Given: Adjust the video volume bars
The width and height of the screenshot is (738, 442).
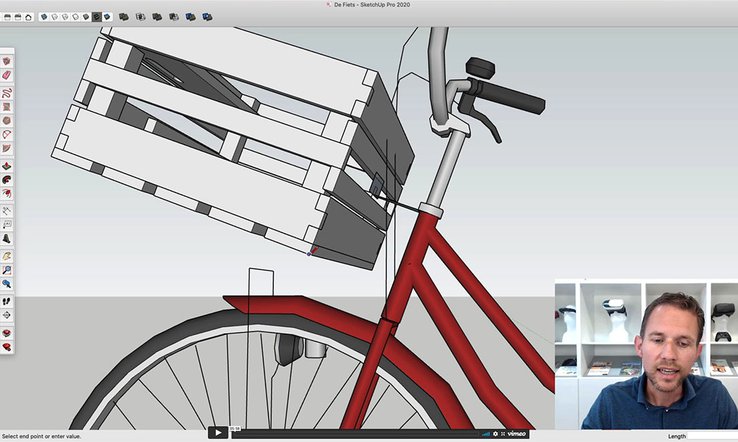Looking at the screenshot, I should pos(485,434).
